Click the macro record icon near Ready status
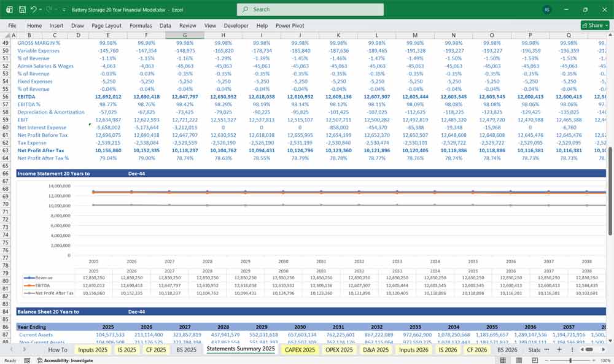Viewport: 614px width, 364px height. (x=27, y=360)
